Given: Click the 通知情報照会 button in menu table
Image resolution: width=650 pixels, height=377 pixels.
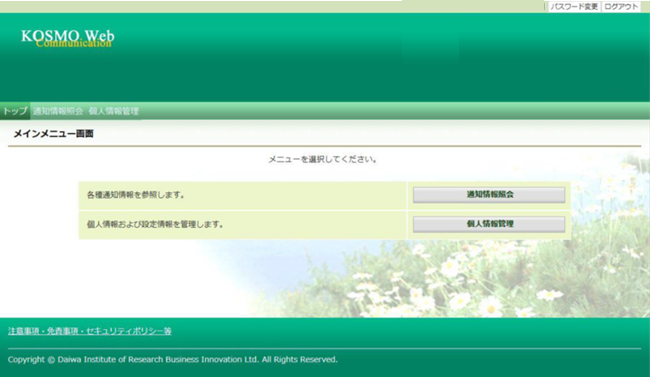Looking at the screenshot, I should [x=489, y=195].
